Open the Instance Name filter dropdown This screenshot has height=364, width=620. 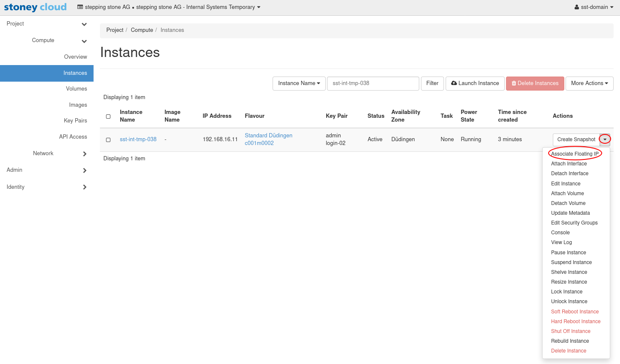point(299,83)
